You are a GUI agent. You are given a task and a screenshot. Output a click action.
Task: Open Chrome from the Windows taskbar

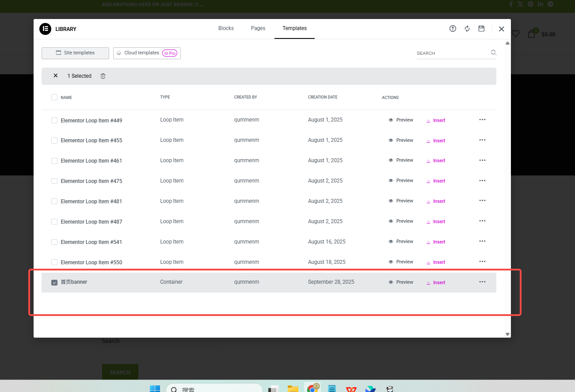point(313,388)
